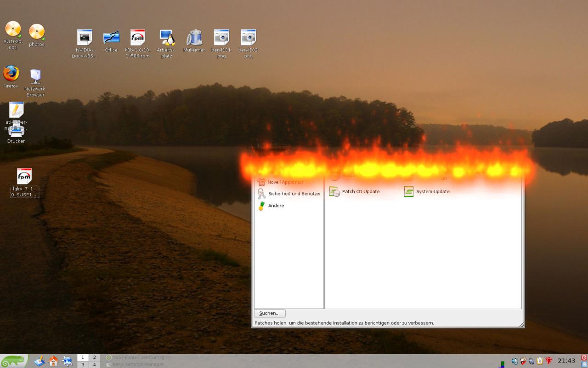
Task: Select the Andere category in YaST
Action: pyautogui.click(x=271, y=206)
